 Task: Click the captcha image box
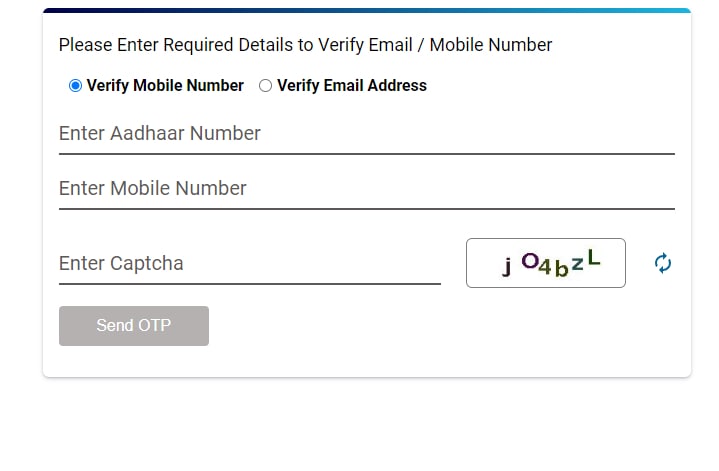tap(546, 263)
